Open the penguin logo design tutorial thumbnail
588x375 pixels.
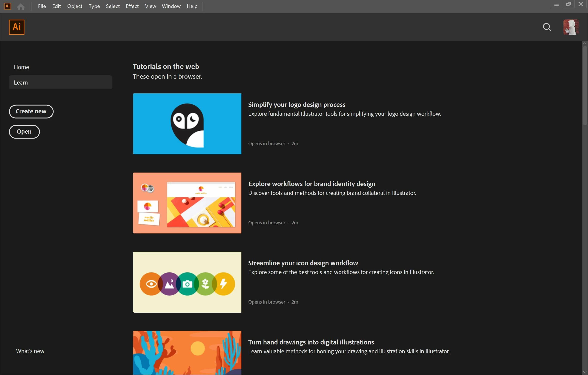(x=187, y=124)
